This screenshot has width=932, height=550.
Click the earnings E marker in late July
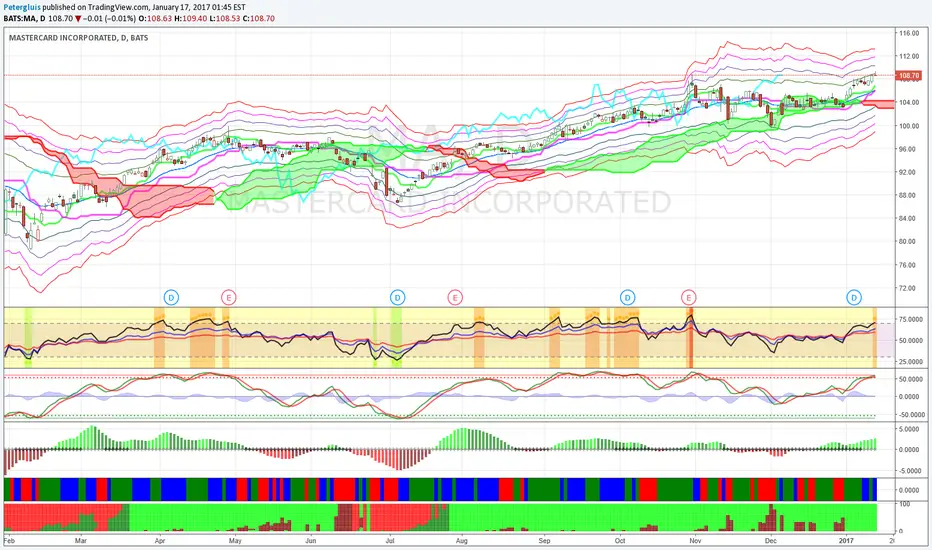[455, 297]
